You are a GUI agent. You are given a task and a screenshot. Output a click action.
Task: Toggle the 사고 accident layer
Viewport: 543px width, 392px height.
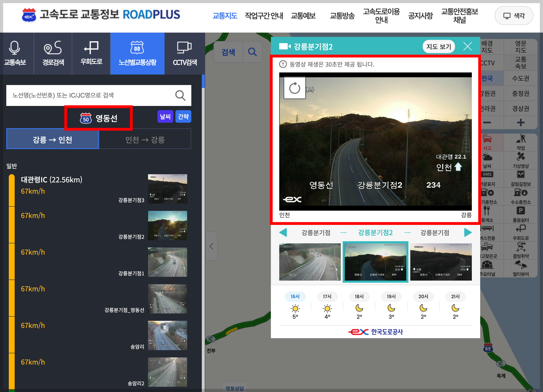coord(488,142)
